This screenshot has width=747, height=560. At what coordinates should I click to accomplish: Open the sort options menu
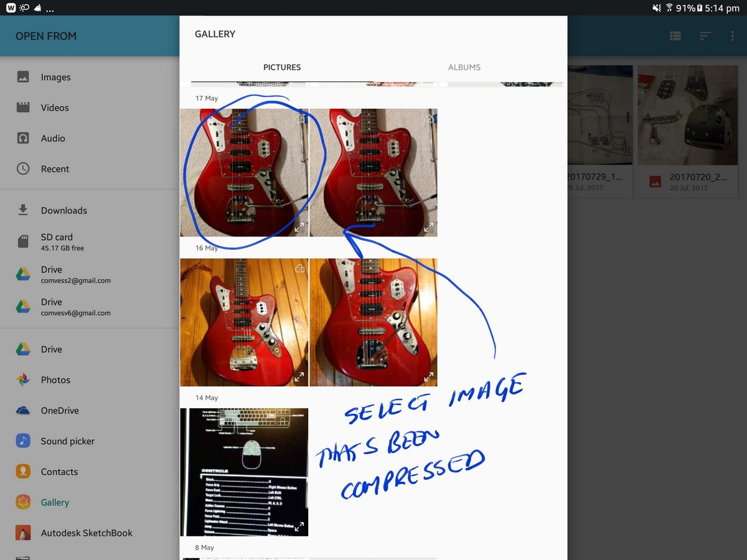click(705, 36)
